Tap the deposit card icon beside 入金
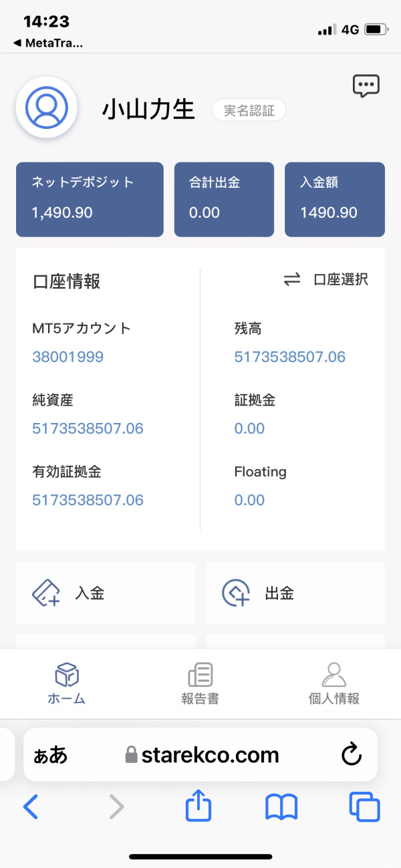401x868 pixels. tap(46, 593)
